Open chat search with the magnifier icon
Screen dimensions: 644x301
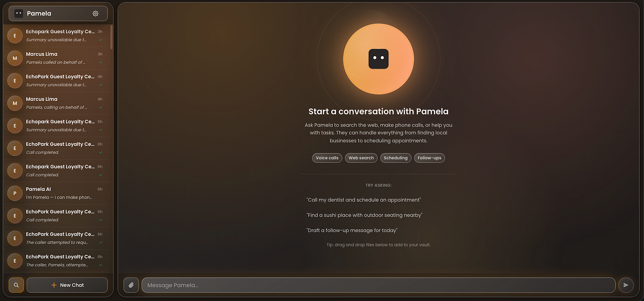[x=16, y=285]
